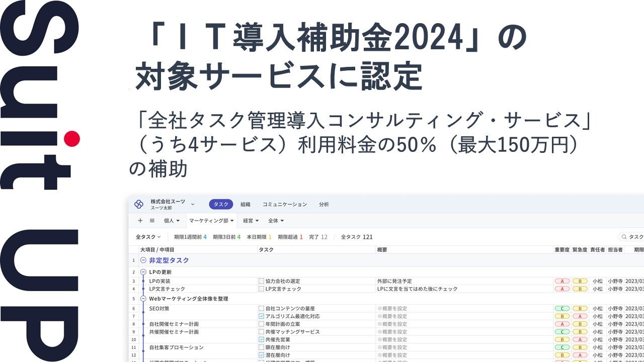Uncheck the 潜在層向け checkbox
This screenshot has height=362, width=644.
[x=261, y=355]
